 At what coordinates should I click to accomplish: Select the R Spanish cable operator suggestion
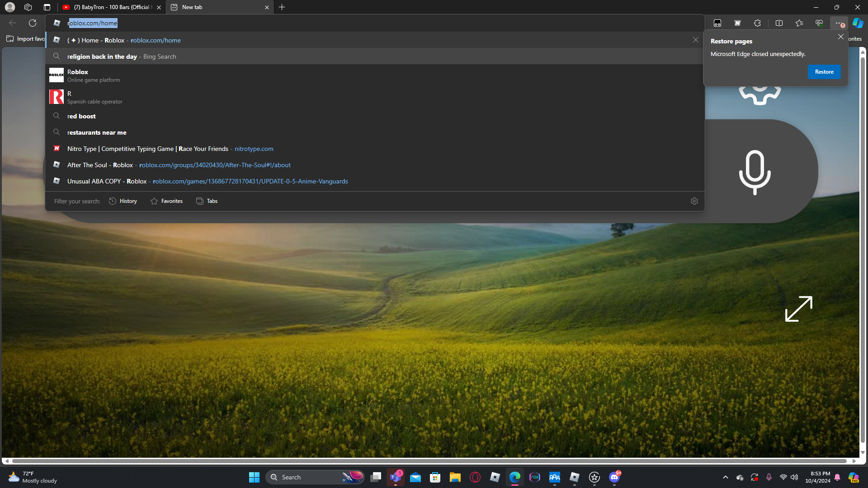pos(375,97)
